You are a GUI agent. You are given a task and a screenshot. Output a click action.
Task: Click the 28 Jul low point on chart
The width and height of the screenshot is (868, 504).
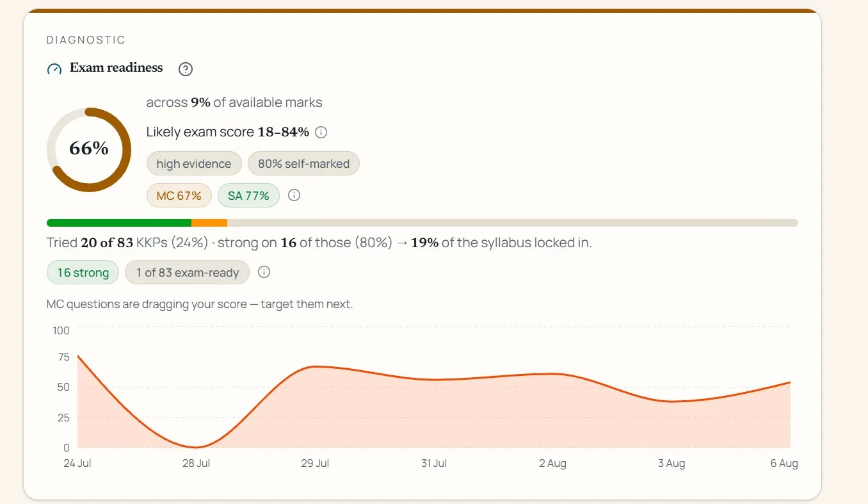(197, 447)
